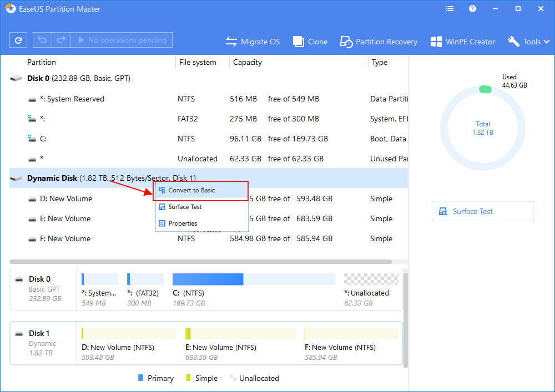Click the blue Primary legend swatch
The image size is (555, 392).
click(140, 378)
